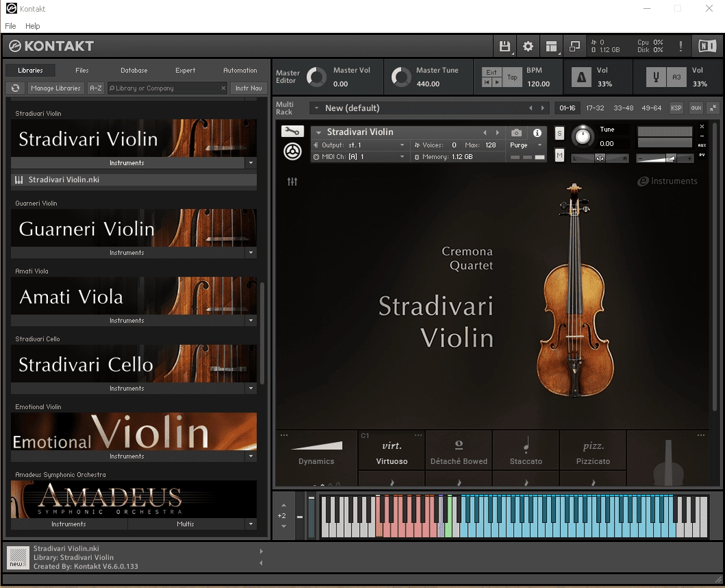Image resolution: width=725 pixels, height=588 pixels.
Task: Open Emotional Violin Instruments dropdown arrow
Action: 251,456
